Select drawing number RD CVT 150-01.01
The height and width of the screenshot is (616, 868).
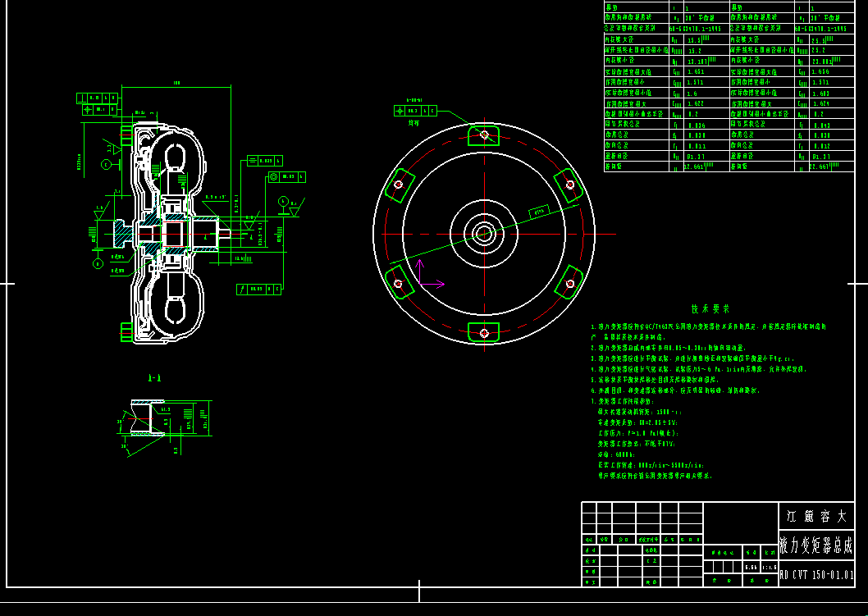(x=816, y=575)
